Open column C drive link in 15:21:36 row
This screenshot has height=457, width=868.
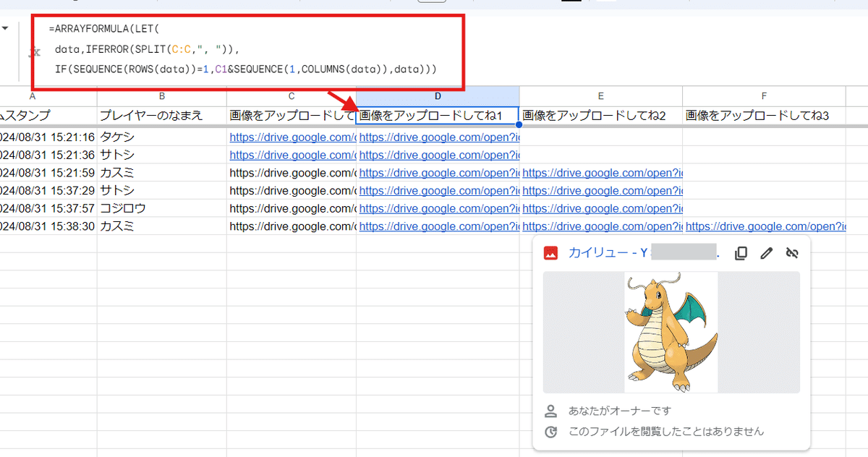point(292,155)
